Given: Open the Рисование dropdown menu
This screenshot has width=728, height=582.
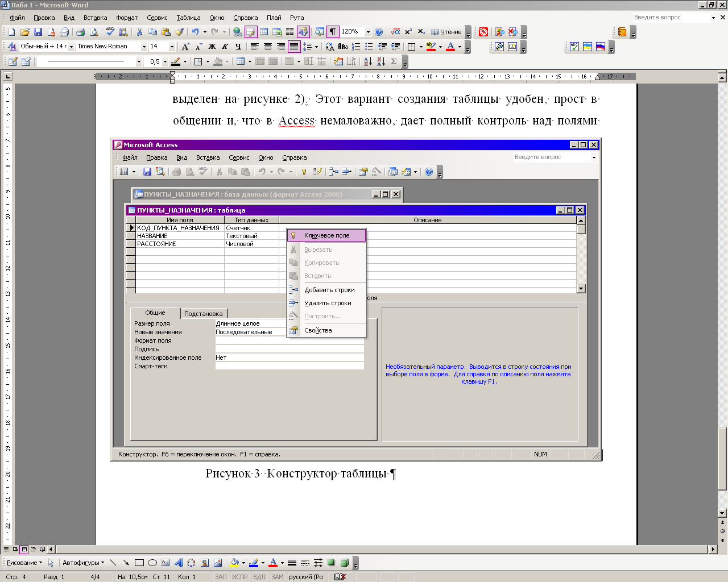Looking at the screenshot, I should click(24, 563).
